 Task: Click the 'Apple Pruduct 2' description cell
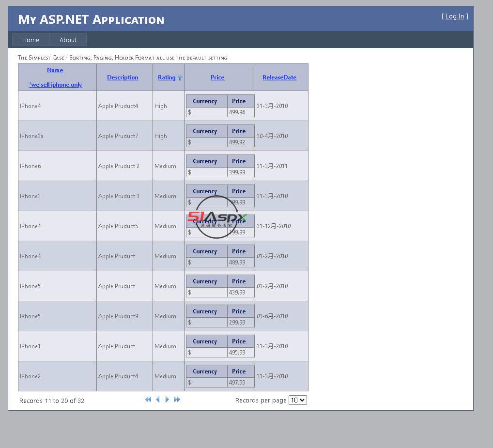click(x=124, y=166)
